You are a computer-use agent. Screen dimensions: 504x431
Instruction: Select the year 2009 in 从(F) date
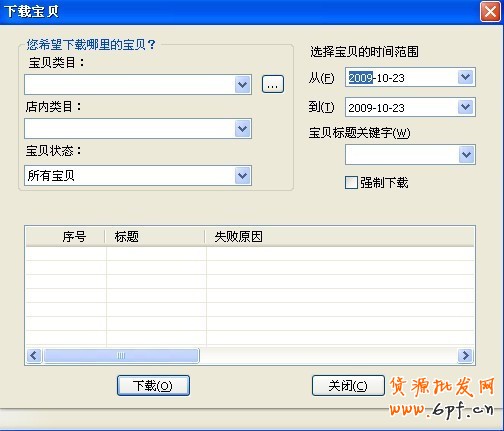[x=360, y=78]
